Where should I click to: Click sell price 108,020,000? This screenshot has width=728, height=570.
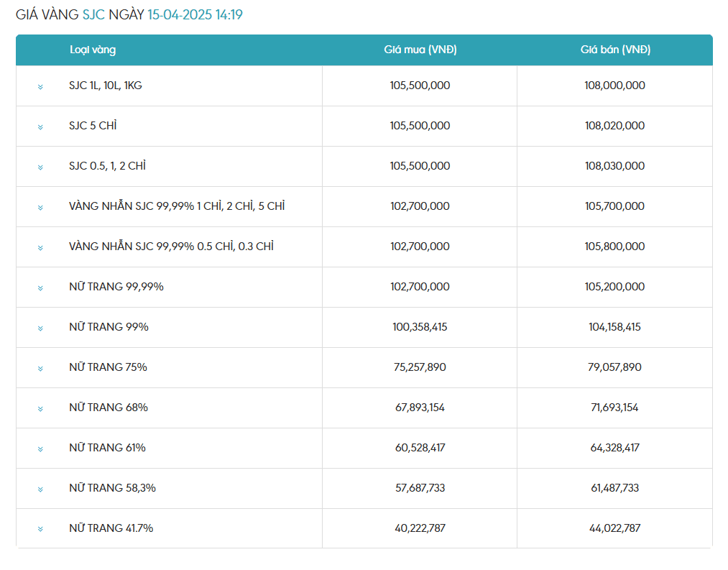point(614,125)
